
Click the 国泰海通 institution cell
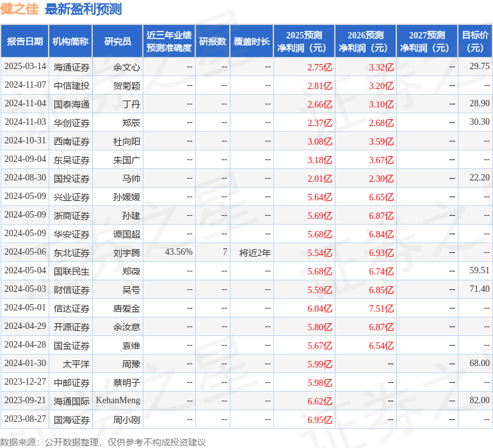(x=72, y=104)
